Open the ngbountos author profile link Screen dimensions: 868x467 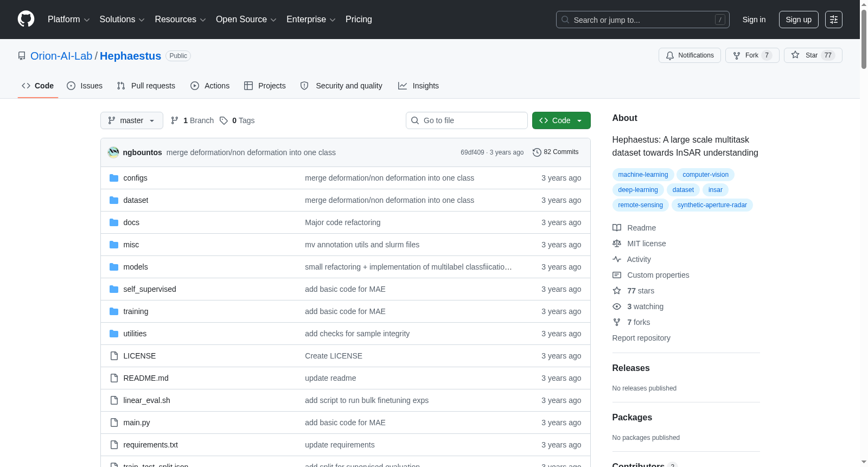[142, 152]
